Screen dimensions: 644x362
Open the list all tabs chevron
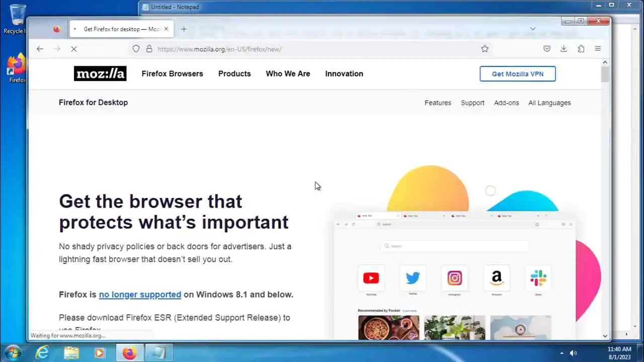point(533,29)
